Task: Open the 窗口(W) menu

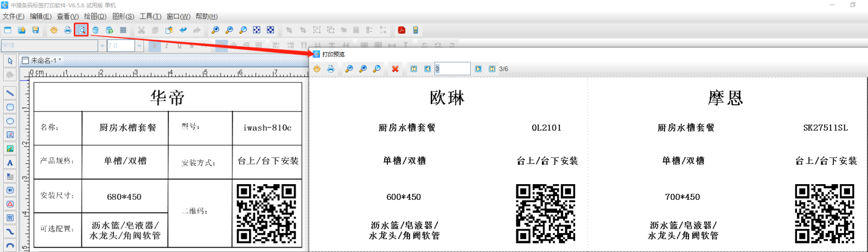Action: click(x=178, y=16)
